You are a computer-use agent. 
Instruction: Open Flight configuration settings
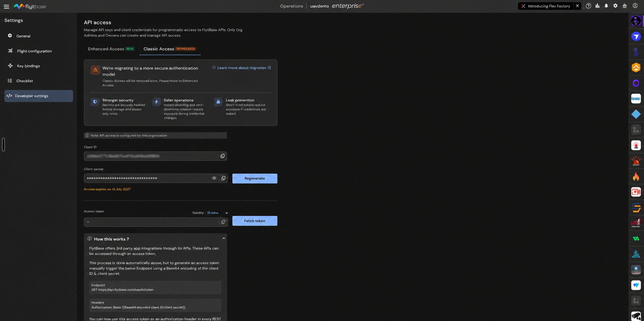pyautogui.click(x=39, y=51)
